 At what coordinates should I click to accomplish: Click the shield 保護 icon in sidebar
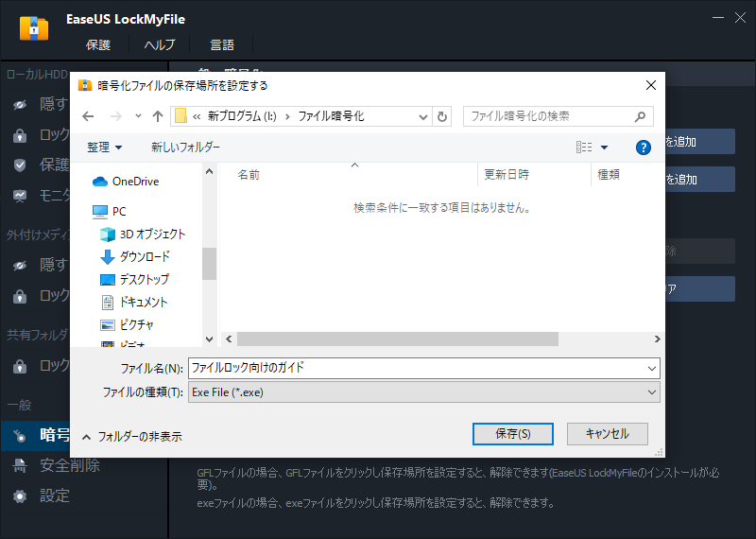(x=20, y=165)
